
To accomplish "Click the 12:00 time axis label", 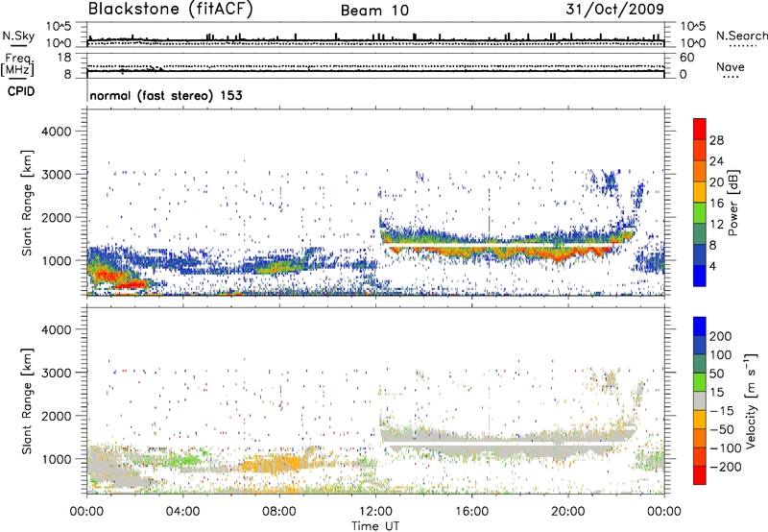I will click(375, 511).
